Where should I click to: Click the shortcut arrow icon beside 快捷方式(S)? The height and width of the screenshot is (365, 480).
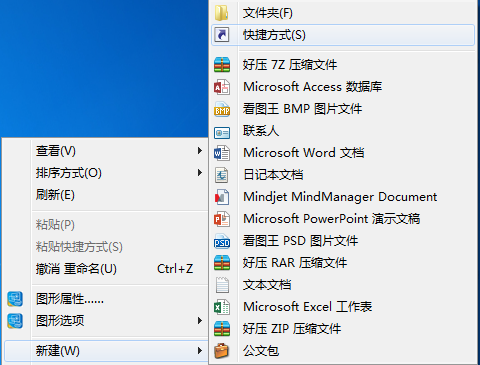(222, 35)
